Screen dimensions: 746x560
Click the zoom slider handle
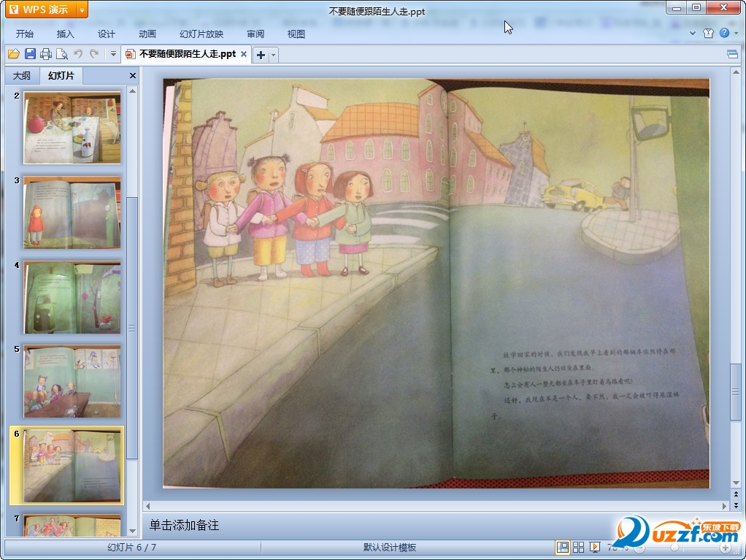pyautogui.click(x=674, y=548)
